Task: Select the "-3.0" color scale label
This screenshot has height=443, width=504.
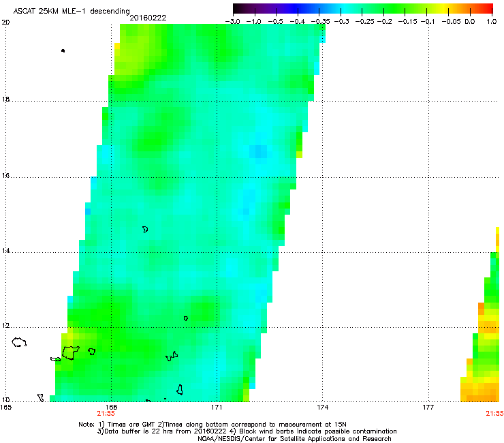Action: pyautogui.click(x=232, y=22)
